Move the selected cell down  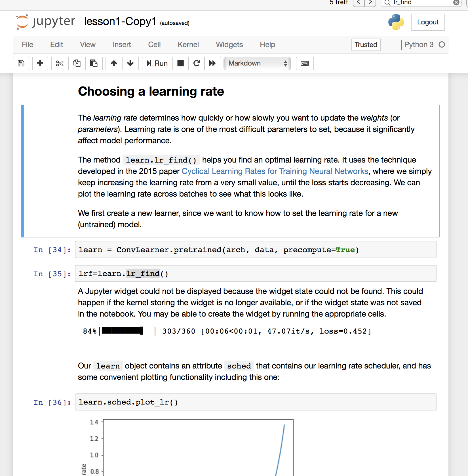[130, 63]
